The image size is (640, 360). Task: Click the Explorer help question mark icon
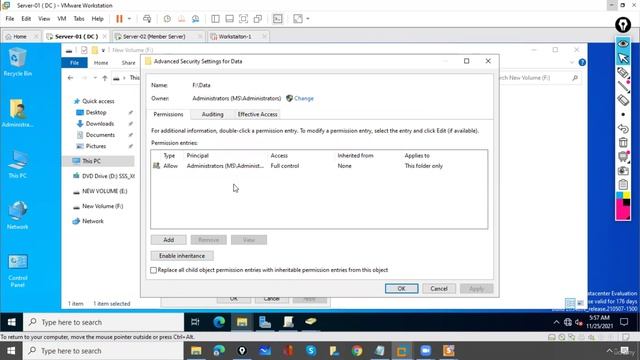pyautogui.click(x=582, y=62)
